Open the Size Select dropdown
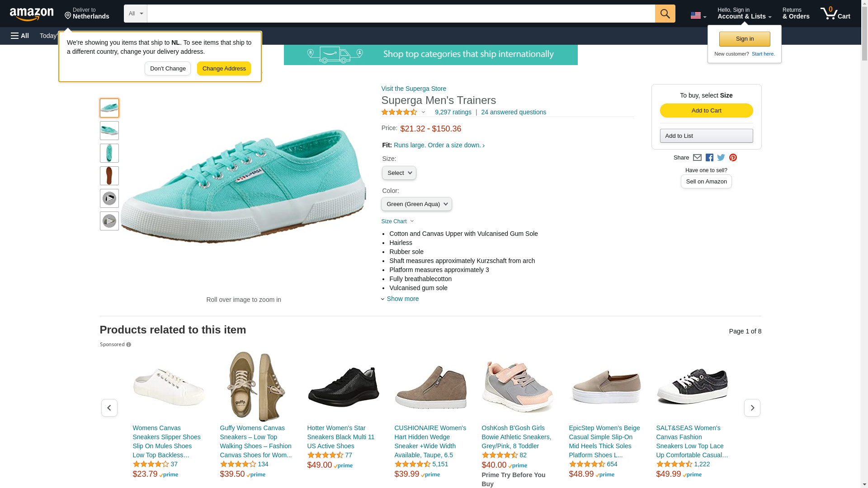This screenshot has width=868, height=488. tap(399, 173)
